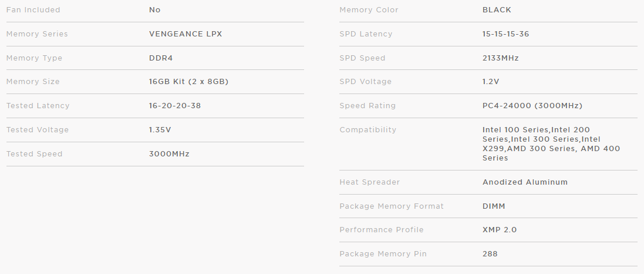Click the PC4-24000 (3000MHz) speed rating
Viewport: 644px width, 274px height.
[x=532, y=106]
